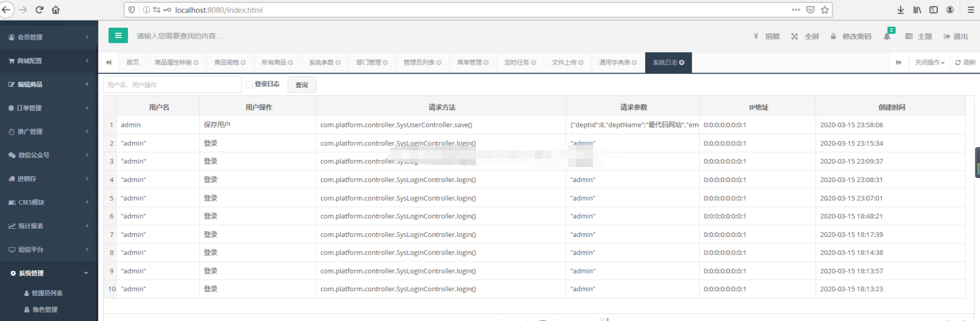Expand 微信公众号 sidebar menu
Image resolution: width=980 pixels, height=321 pixels.
(49, 155)
